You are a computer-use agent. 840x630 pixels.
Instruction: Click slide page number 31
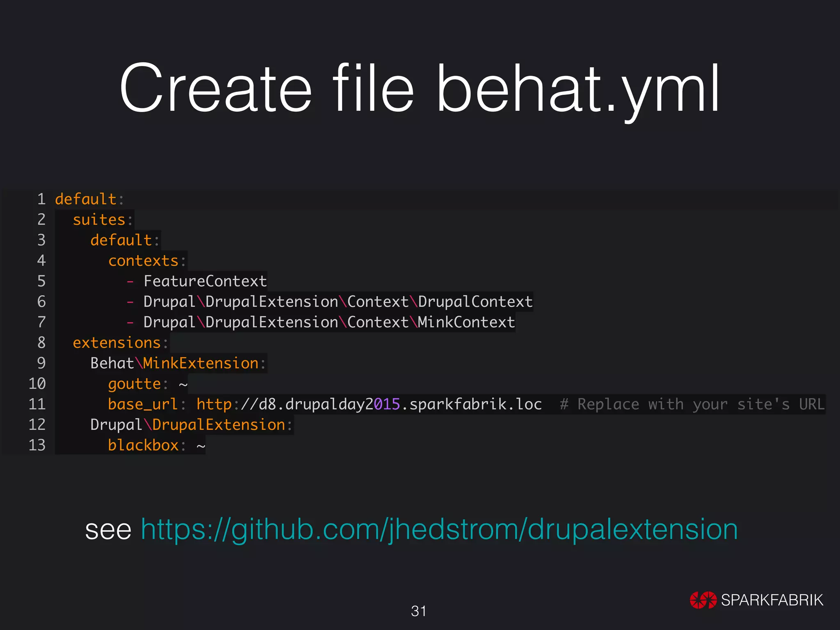point(419,611)
